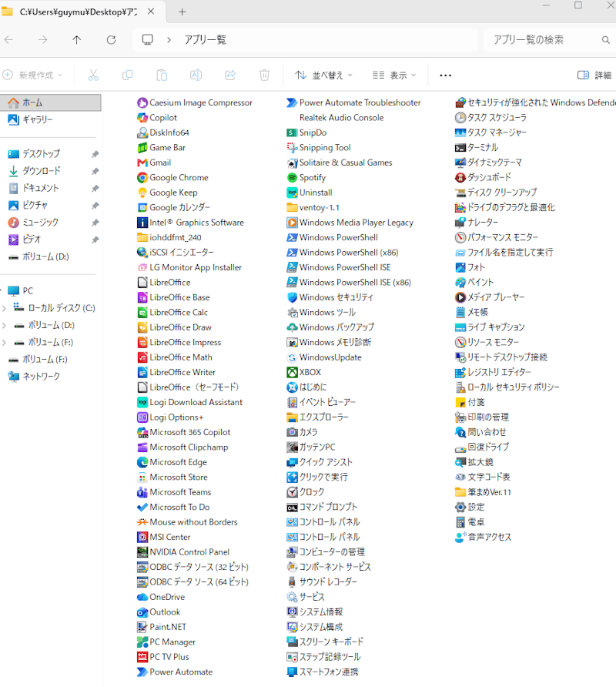Select the 電卓 icon
Image resolution: width=616 pixels, height=687 pixels.
point(460,522)
